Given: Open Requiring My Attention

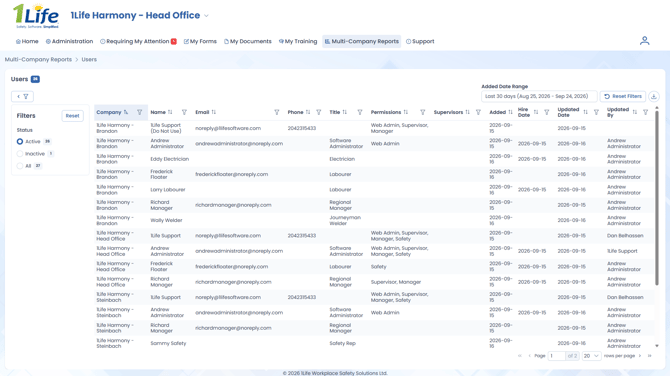Looking at the screenshot, I should 138,41.
